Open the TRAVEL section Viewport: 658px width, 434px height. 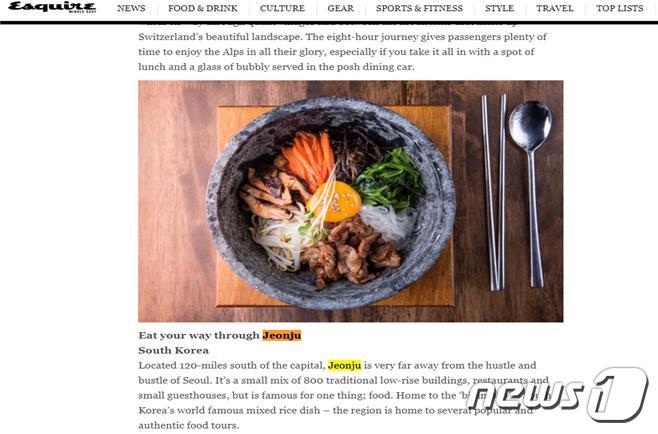554,8
